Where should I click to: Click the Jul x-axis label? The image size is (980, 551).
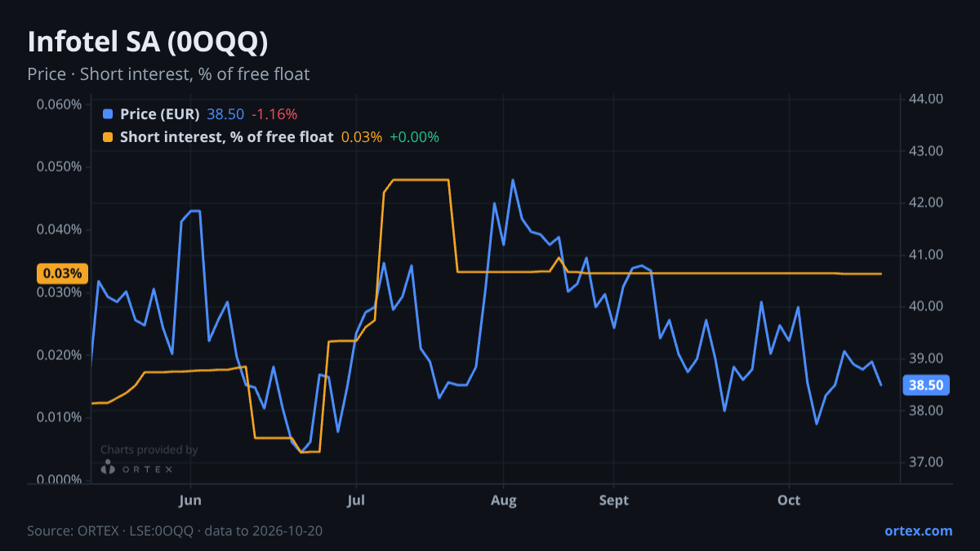coord(355,500)
